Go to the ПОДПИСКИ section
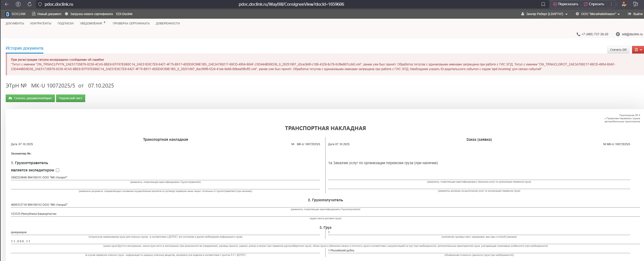This screenshot has width=644, height=261. point(65,23)
